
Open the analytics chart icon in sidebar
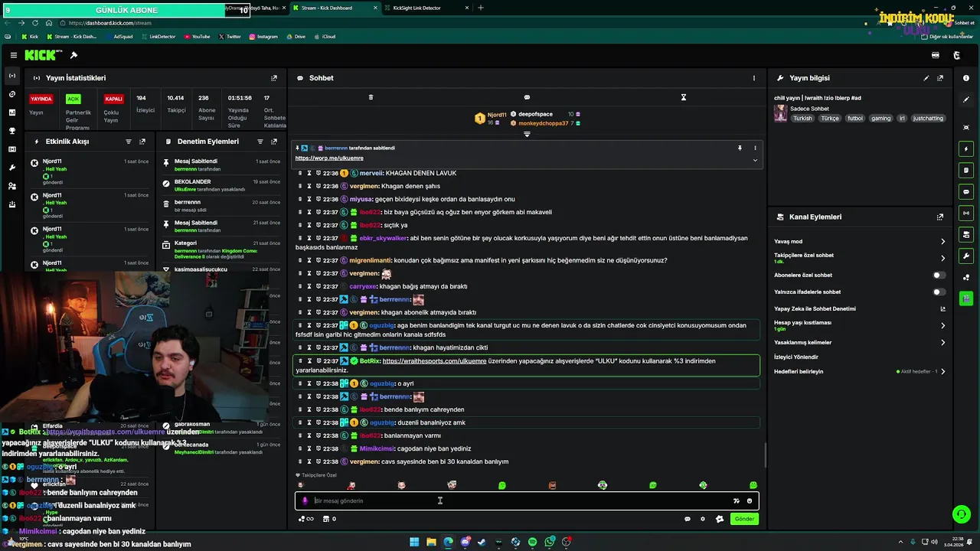coord(11,112)
